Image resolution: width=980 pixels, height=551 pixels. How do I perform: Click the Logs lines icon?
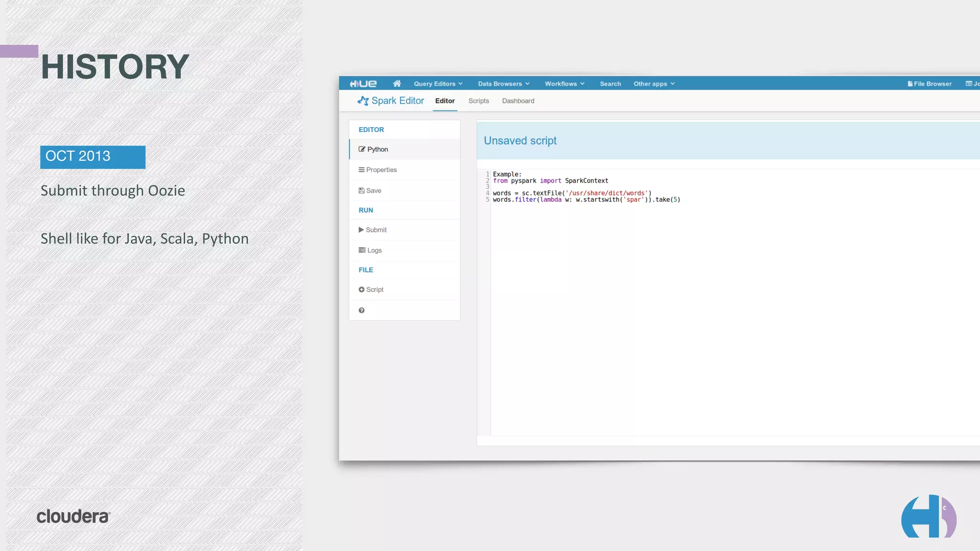[x=362, y=250]
